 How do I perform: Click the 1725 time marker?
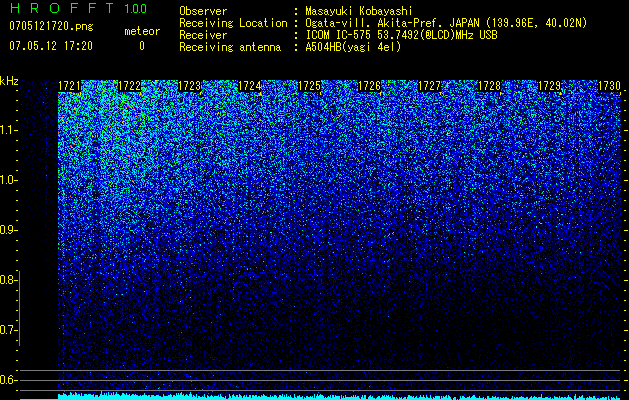(x=309, y=86)
